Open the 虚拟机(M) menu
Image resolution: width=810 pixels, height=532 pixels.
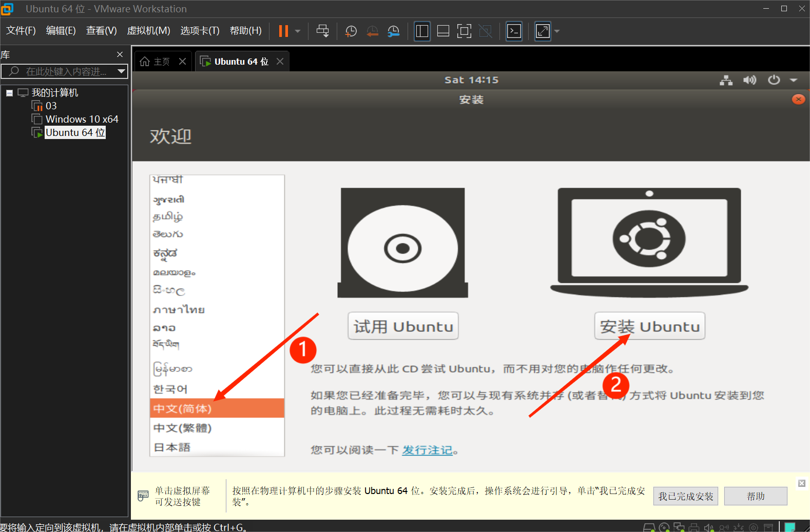point(149,31)
